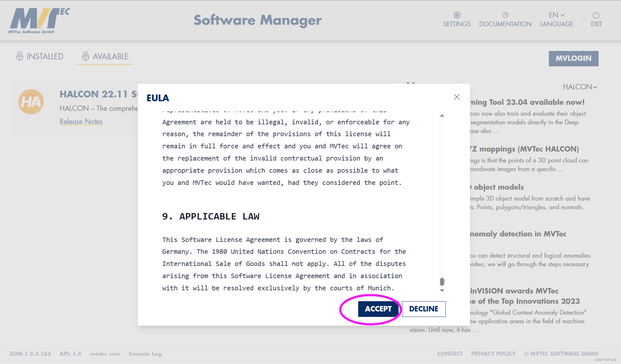The height and width of the screenshot is (364, 621).
Task: Click the EULA scrollbar thumb
Action: coord(442,282)
